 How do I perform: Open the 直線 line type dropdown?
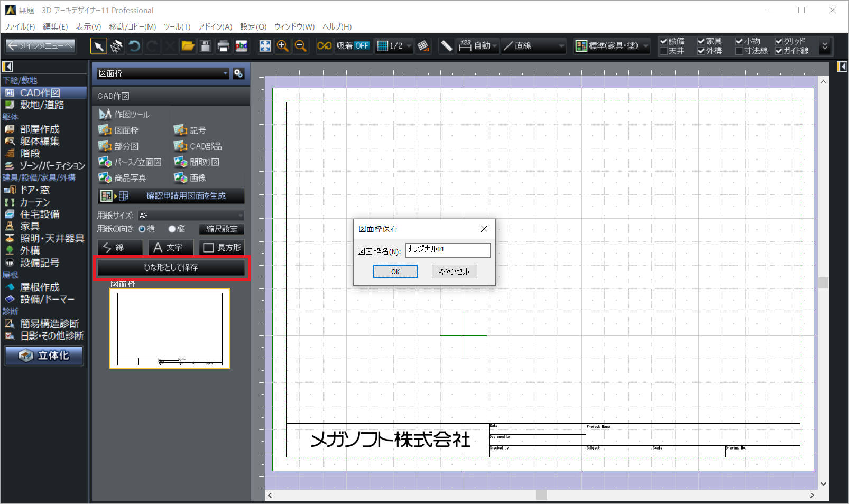pyautogui.click(x=533, y=46)
